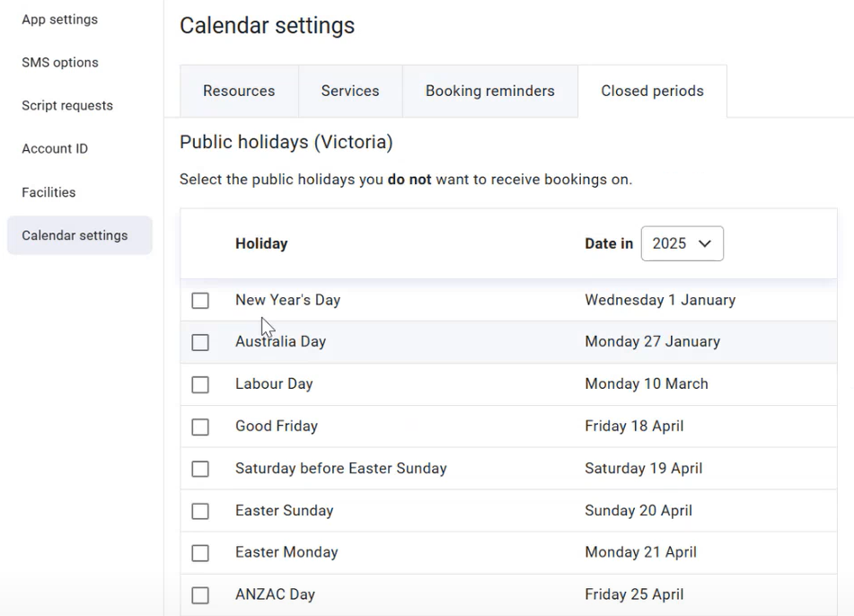Click the Monday 27 January date
Image resolution: width=854 pixels, height=616 pixels.
tap(653, 341)
